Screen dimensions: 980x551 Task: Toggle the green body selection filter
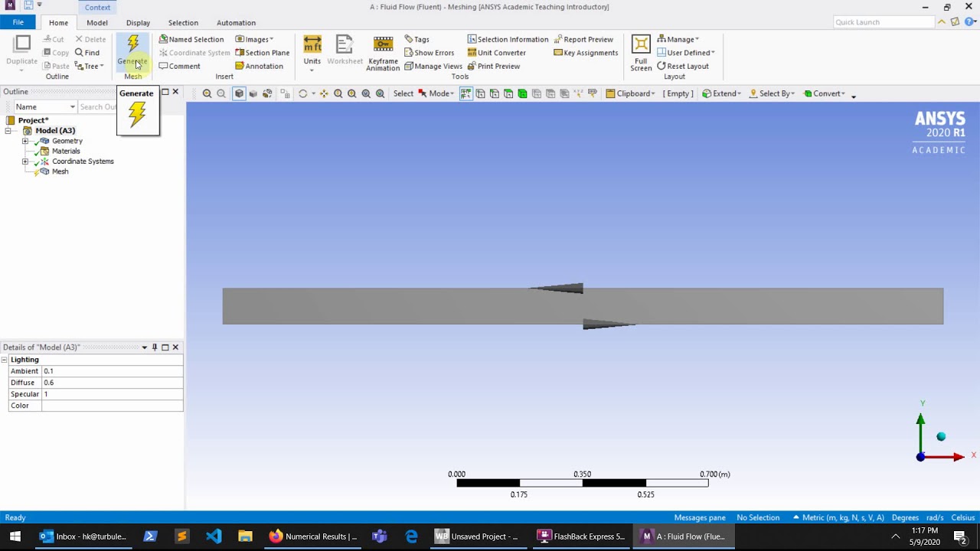522,93
